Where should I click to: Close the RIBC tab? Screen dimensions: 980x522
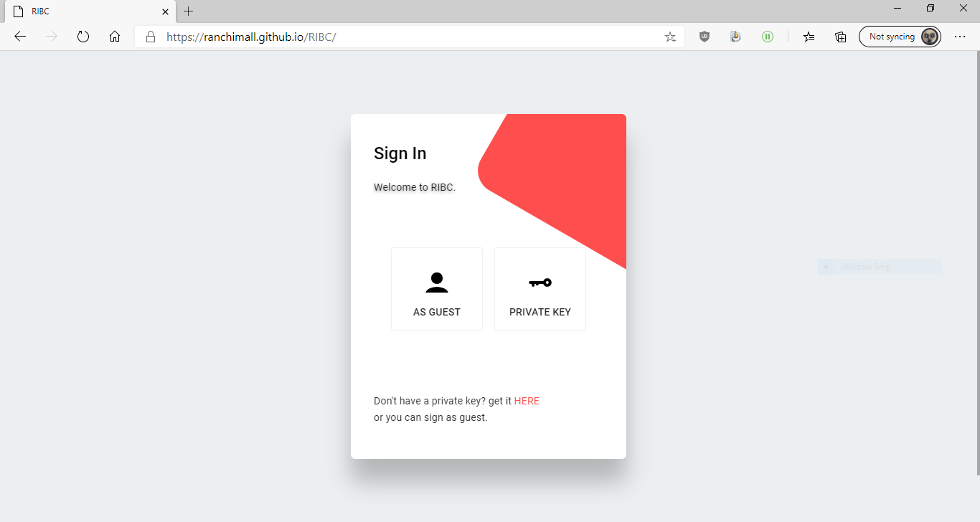[165, 11]
